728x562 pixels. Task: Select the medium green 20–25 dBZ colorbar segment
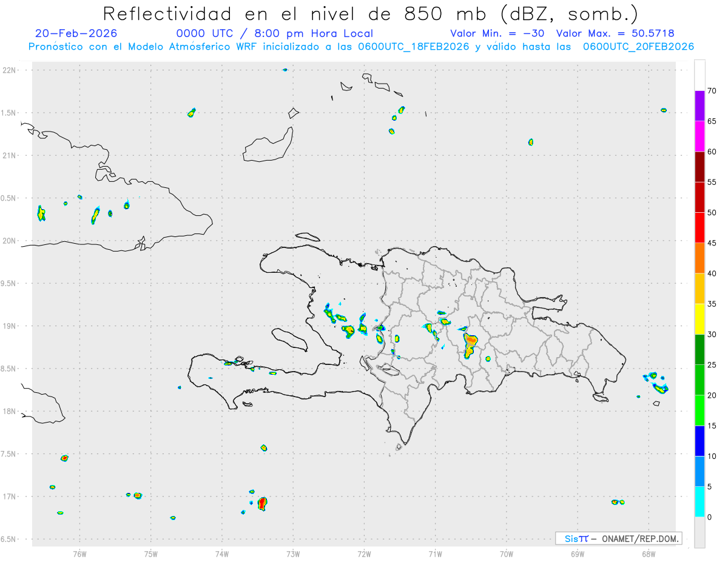coord(699,380)
